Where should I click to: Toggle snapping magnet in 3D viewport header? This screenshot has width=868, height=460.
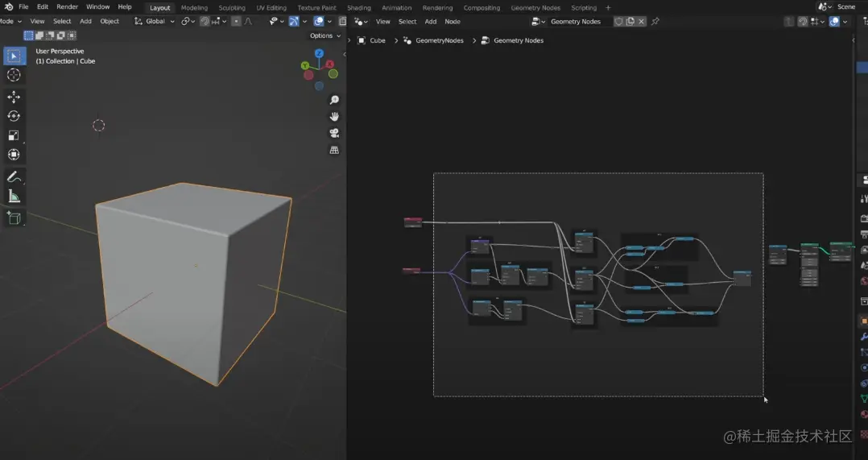[x=205, y=22]
